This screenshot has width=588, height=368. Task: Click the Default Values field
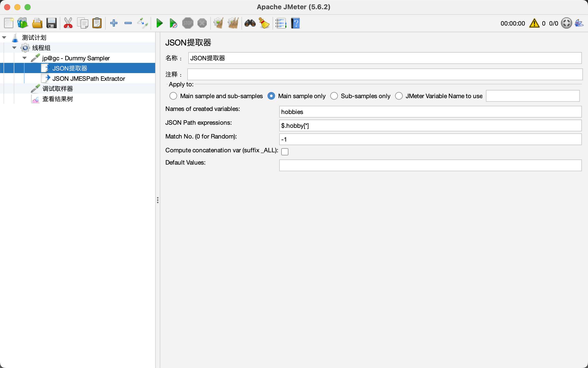[430, 165]
